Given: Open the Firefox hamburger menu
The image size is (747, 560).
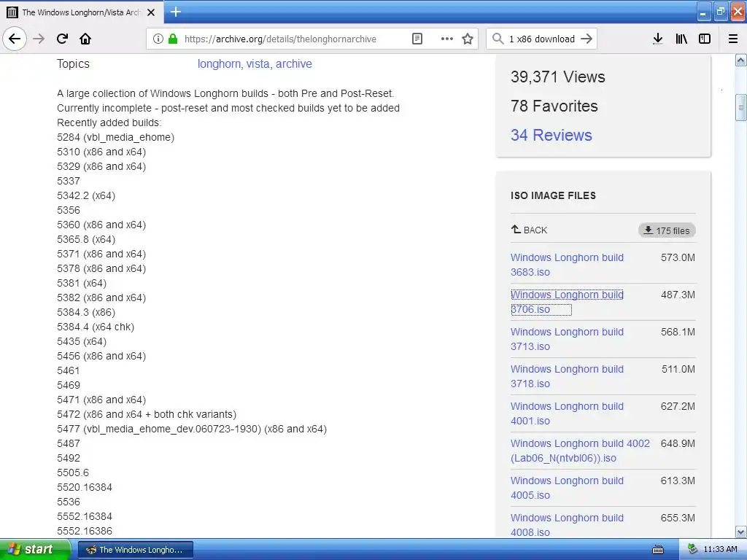Looking at the screenshot, I should [733, 39].
